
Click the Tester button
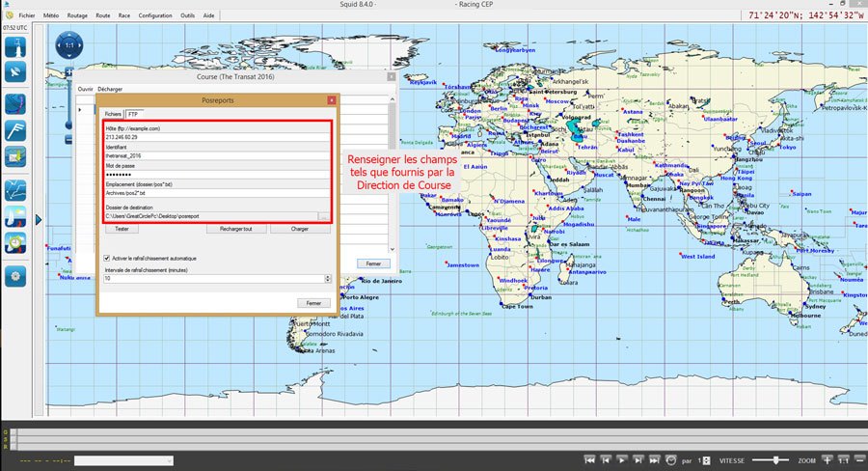point(122,230)
